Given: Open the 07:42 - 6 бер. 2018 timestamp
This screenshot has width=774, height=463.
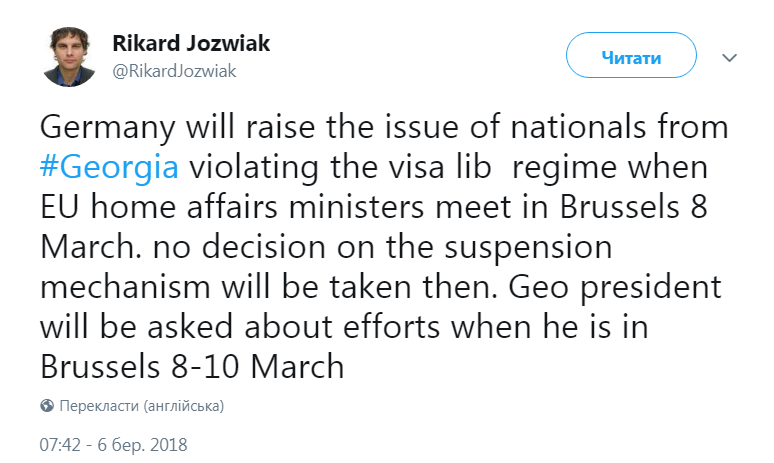Looking at the screenshot, I should [x=114, y=443].
